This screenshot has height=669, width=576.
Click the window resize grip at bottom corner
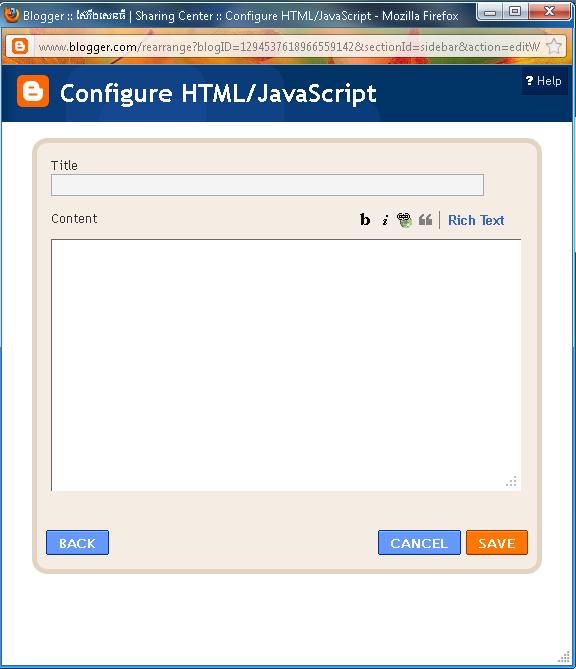pos(564,657)
